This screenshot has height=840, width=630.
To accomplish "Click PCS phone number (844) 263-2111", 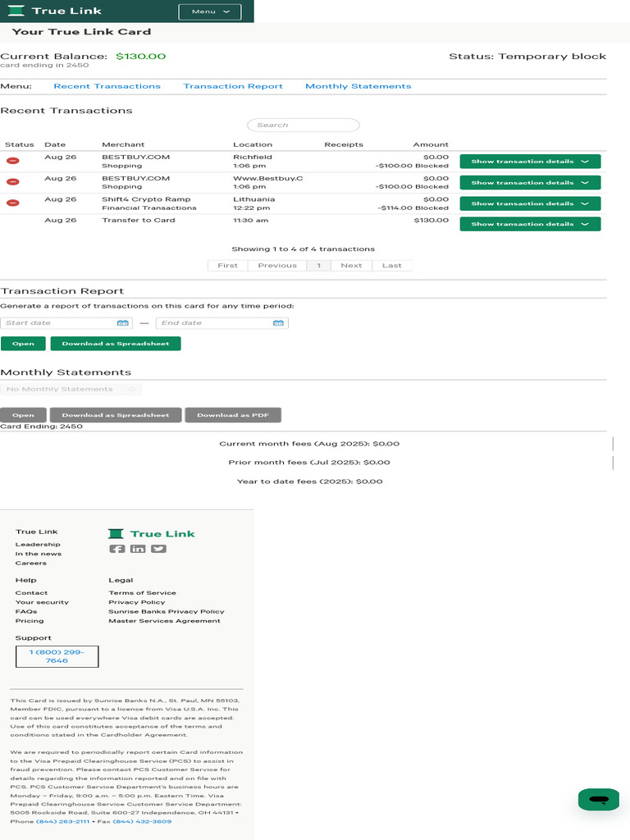I will [62, 821].
